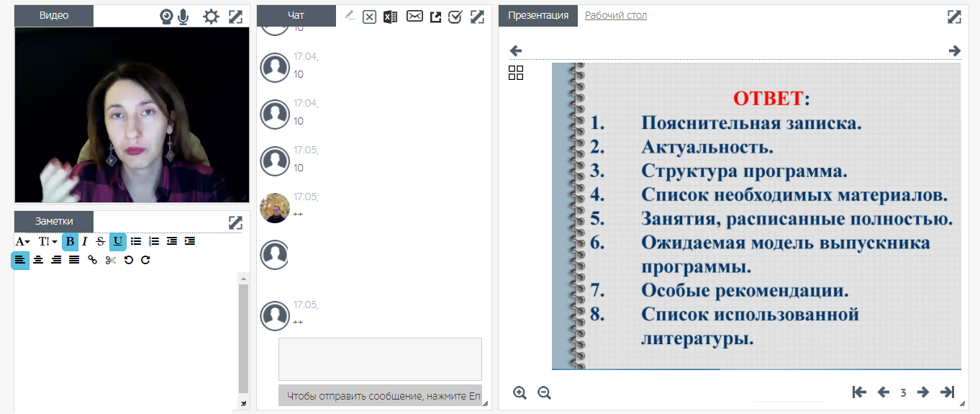Open video settings gear
This screenshot has width=980, height=414.
point(211,17)
